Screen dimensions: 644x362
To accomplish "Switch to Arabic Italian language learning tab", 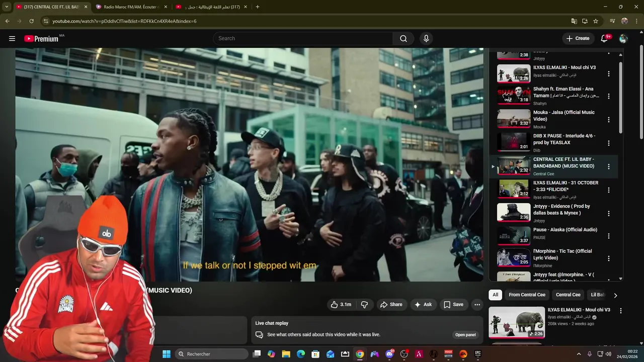I will [211, 7].
